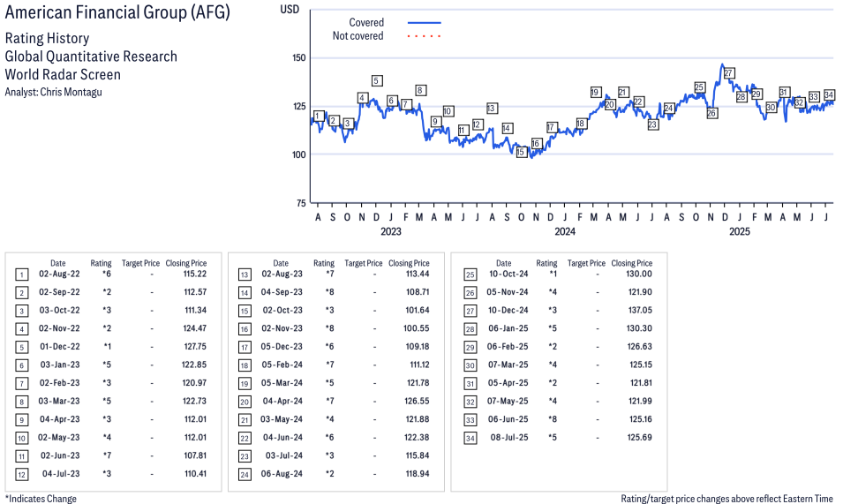Click chart marker 19 on the price chart
The height and width of the screenshot is (504, 843).
595,92
